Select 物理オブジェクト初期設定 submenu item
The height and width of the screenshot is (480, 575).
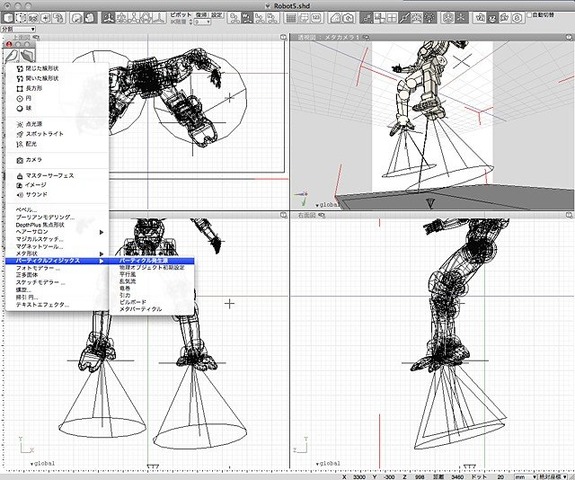pyautogui.click(x=152, y=268)
